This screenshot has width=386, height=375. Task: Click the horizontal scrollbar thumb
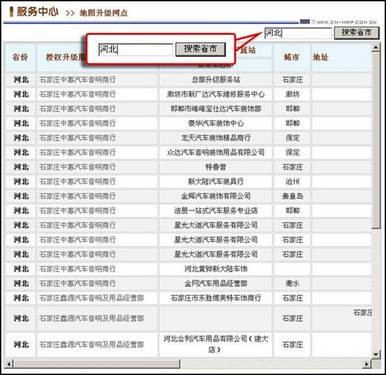[x=97, y=363]
